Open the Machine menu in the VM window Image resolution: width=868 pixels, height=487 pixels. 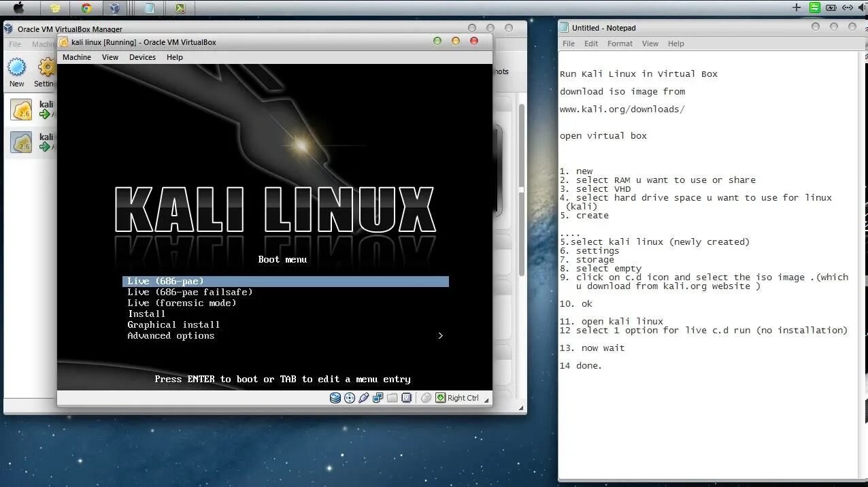[77, 57]
